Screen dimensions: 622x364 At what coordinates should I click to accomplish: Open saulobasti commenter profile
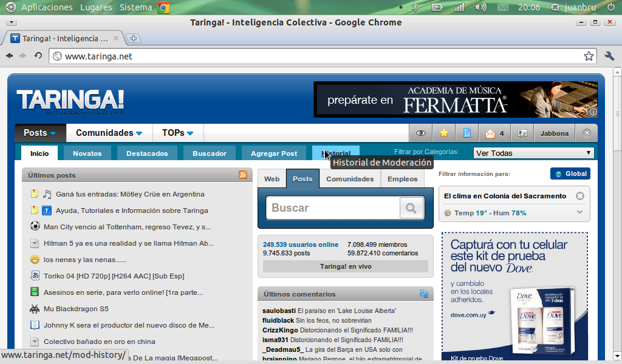point(279,311)
